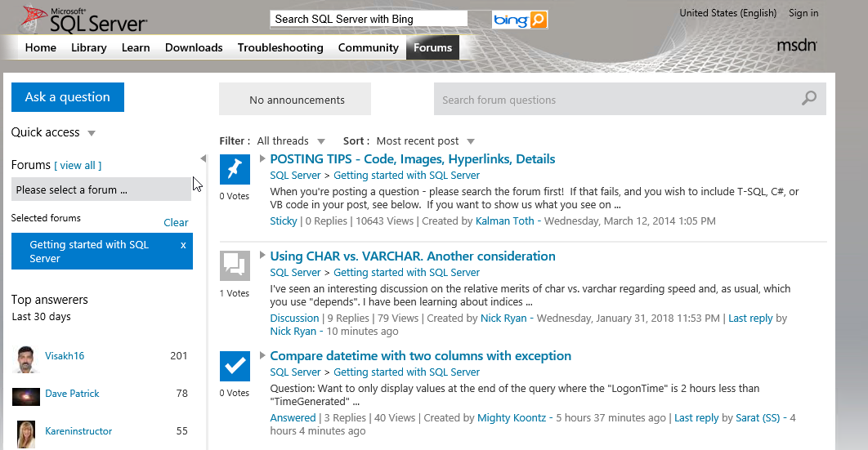Open the All threads filter dropdown
868x450 pixels.
tap(321, 141)
